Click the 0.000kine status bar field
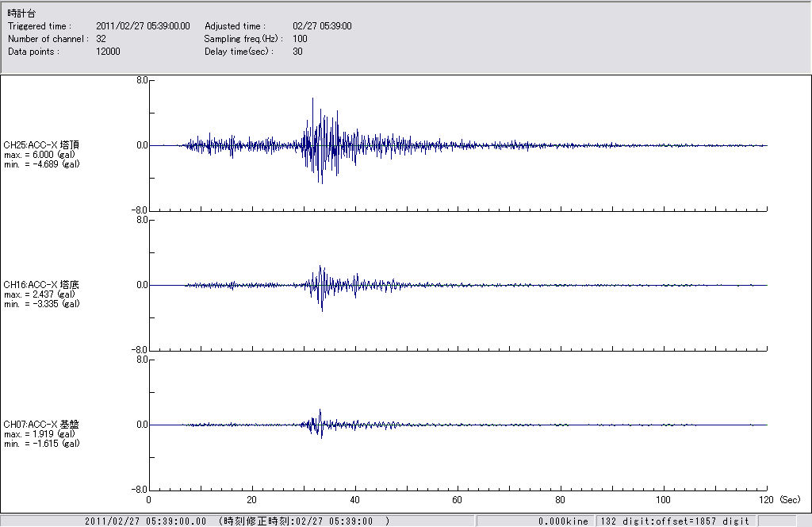 pos(562,521)
